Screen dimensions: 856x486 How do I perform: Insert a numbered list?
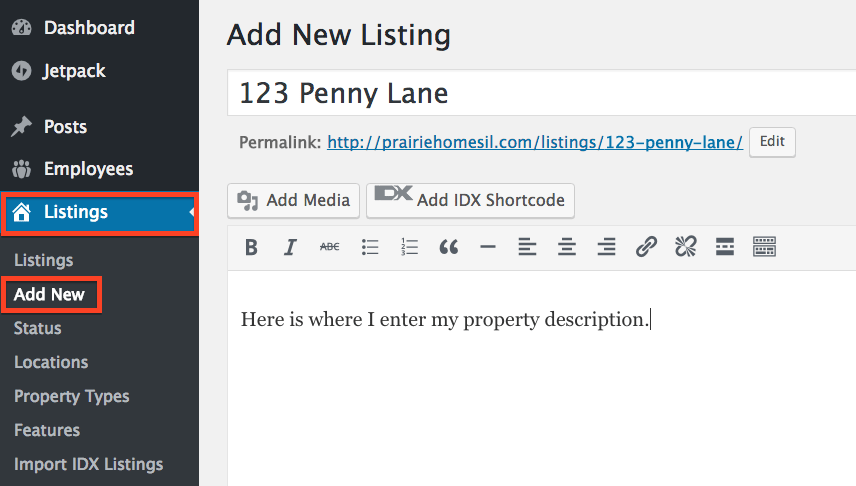point(409,247)
